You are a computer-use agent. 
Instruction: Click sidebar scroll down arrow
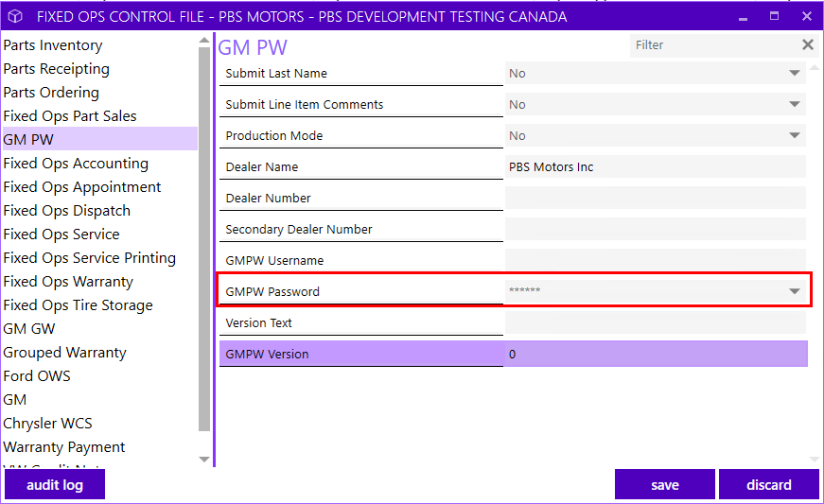pyautogui.click(x=204, y=460)
